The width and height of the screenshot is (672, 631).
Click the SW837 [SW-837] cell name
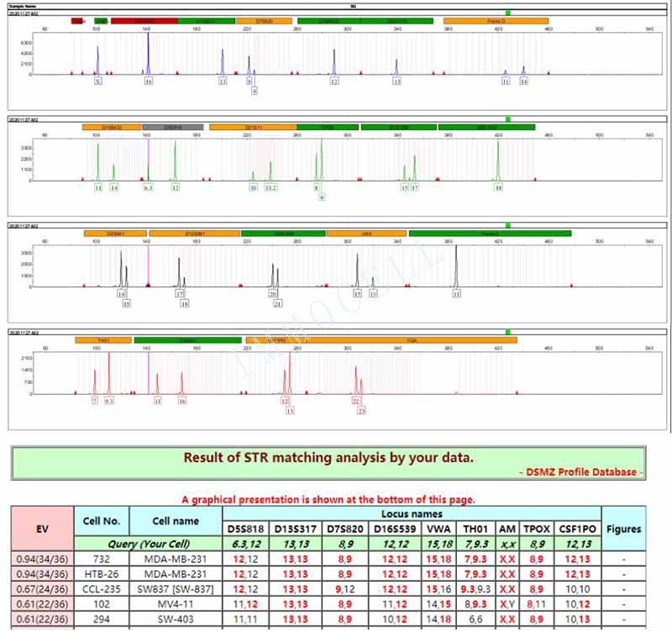[176, 589]
